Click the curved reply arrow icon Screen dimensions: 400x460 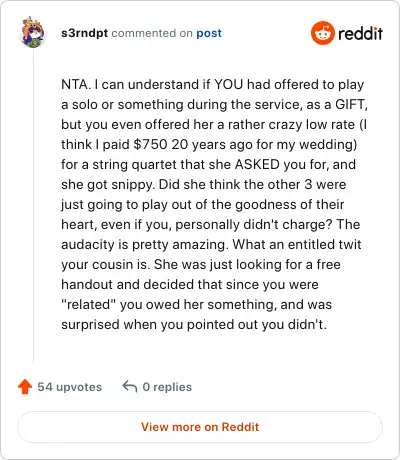click(130, 387)
